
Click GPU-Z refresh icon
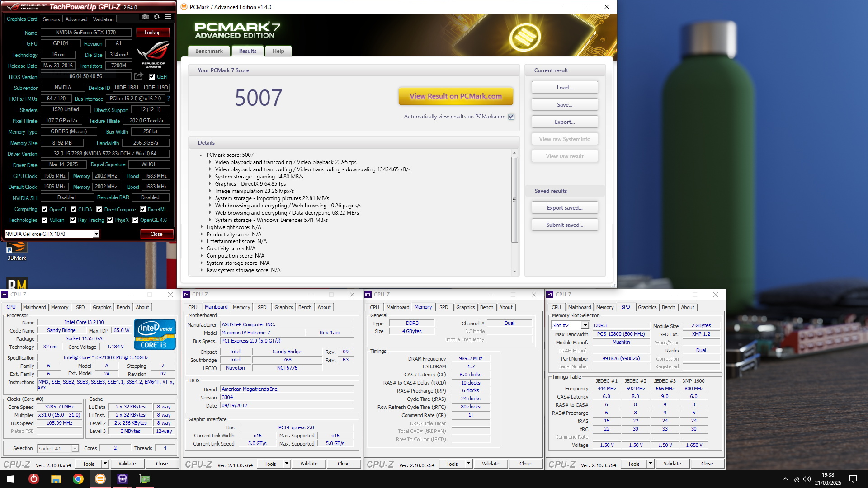[x=156, y=17]
